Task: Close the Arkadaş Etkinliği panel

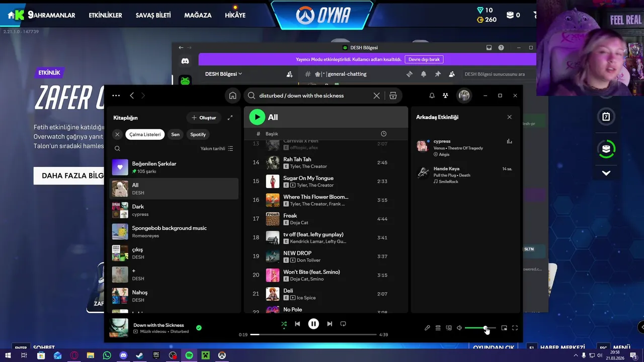Action: 509,117
